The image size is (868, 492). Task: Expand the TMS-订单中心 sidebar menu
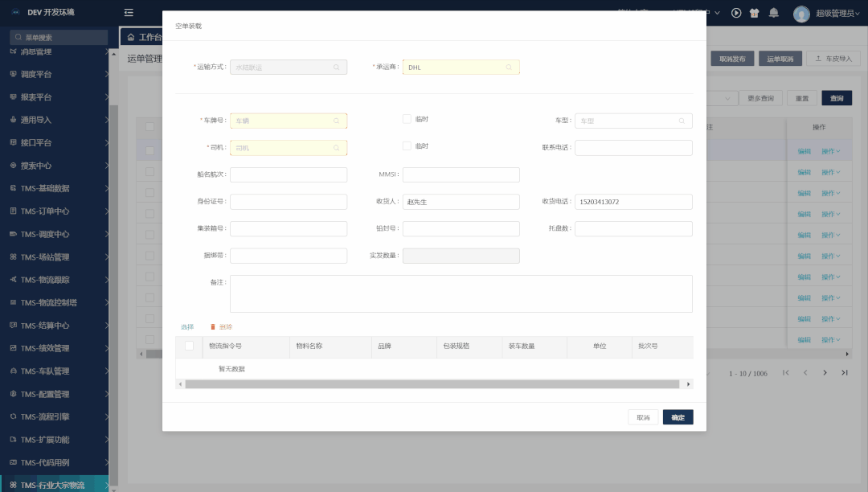56,211
